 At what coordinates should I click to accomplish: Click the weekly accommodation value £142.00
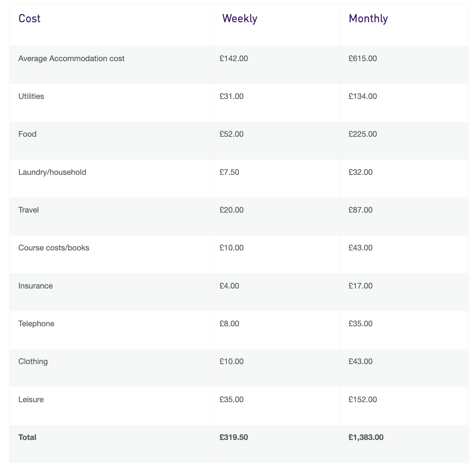[233, 58]
